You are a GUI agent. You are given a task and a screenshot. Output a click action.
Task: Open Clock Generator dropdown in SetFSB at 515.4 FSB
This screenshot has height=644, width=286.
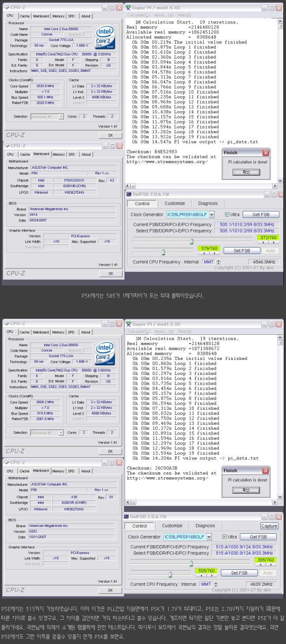pyautogui.click(x=209, y=537)
